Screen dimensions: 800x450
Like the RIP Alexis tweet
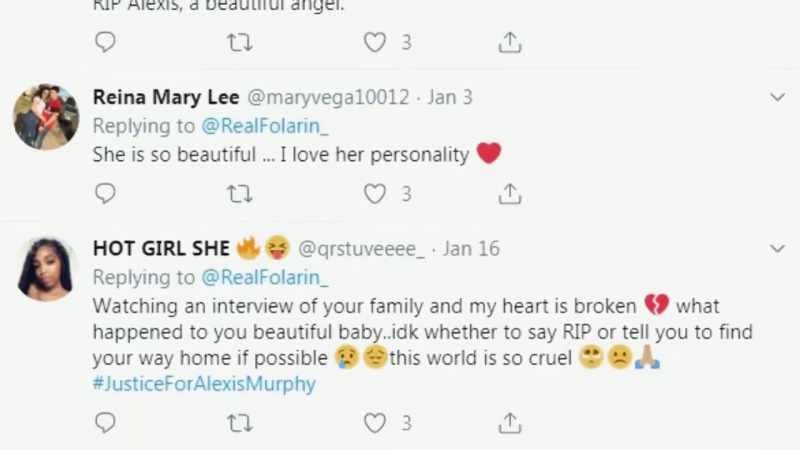[x=374, y=42]
